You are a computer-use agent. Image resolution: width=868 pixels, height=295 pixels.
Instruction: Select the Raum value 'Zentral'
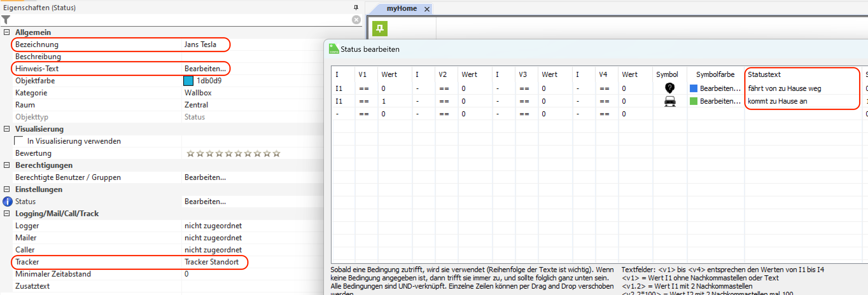pos(196,105)
